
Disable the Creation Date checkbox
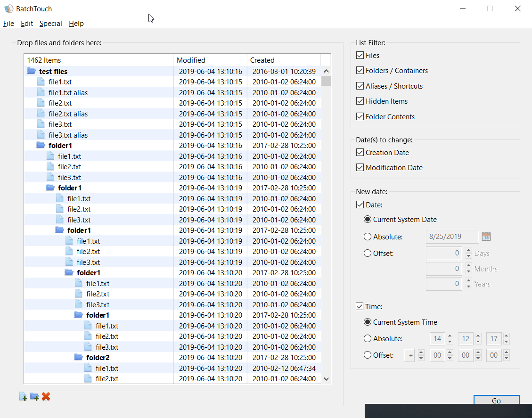click(x=360, y=153)
